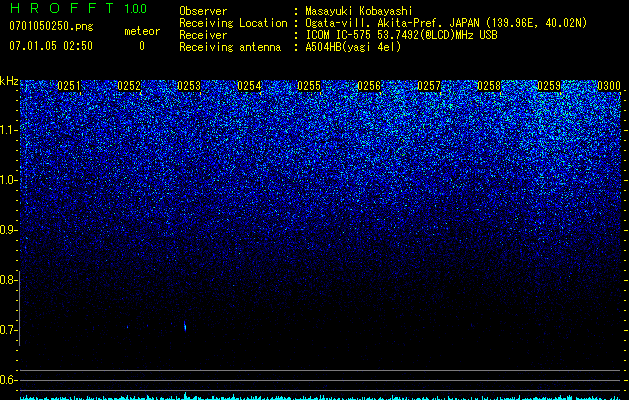Click the cyan signal level strip at bottom
Viewport: 629px width, 400px height.
(320, 397)
